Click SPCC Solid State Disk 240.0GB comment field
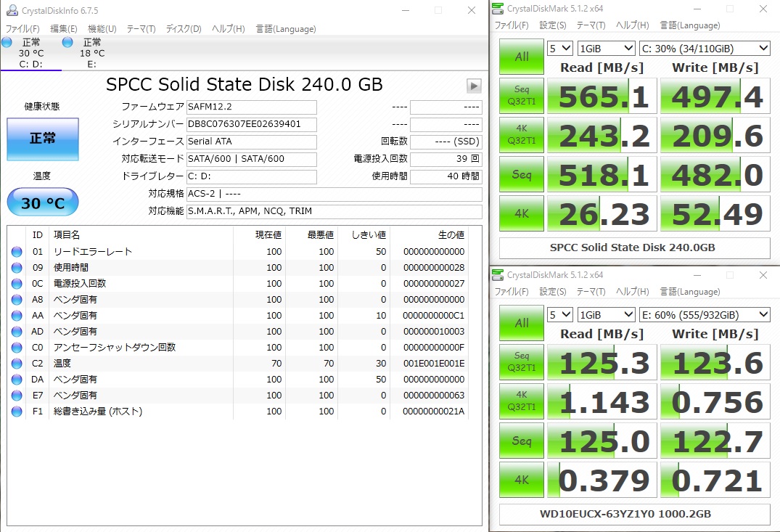 tap(634, 247)
